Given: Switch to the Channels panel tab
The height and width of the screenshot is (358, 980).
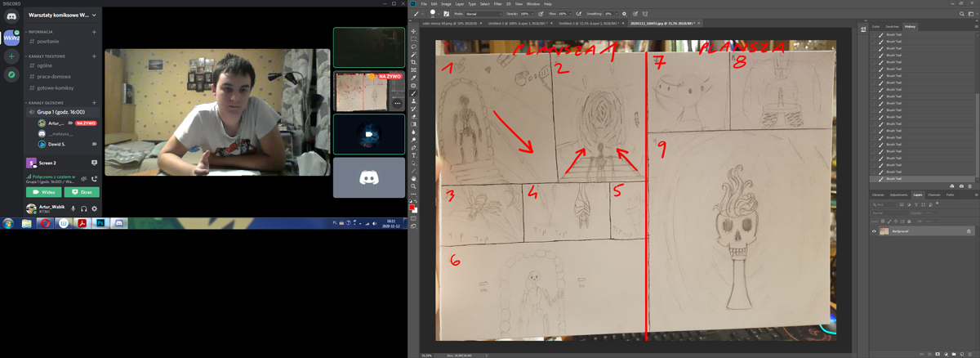Looking at the screenshot, I should 934,195.
